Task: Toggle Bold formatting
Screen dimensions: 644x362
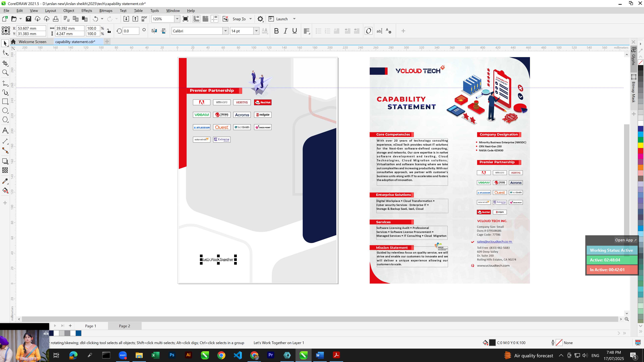Action: point(276,31)
